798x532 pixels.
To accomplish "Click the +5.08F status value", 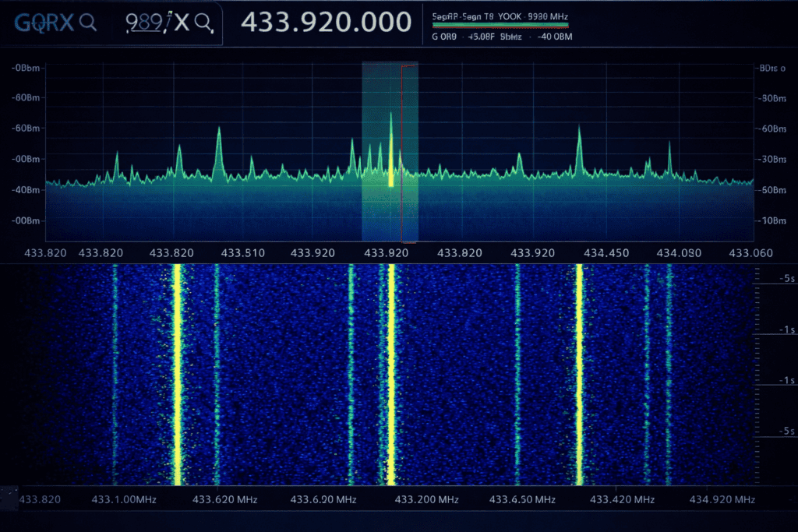I will pos(481,37).
